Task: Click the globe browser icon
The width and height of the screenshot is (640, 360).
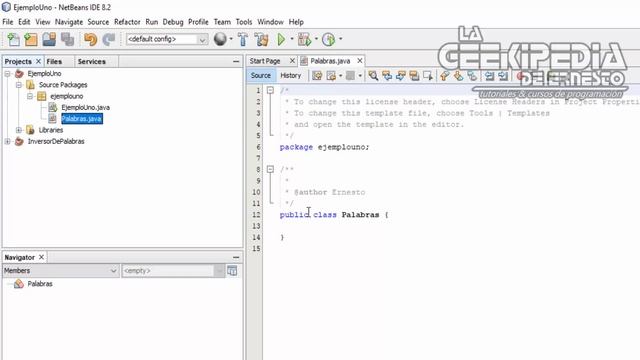Action: (220, 39)
